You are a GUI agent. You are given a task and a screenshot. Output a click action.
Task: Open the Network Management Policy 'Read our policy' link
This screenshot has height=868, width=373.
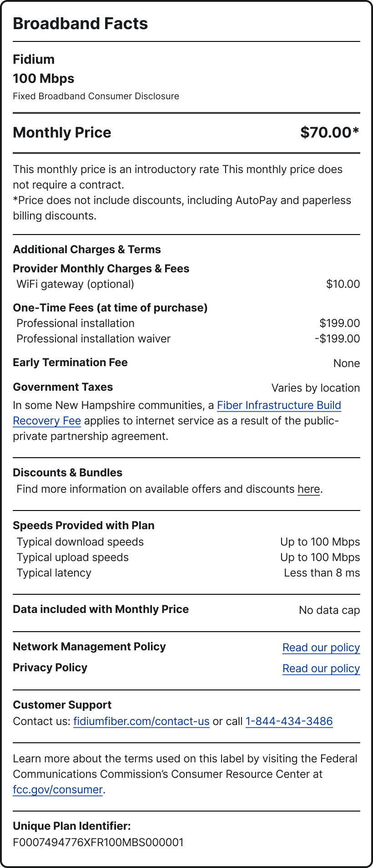click(321, 648)
